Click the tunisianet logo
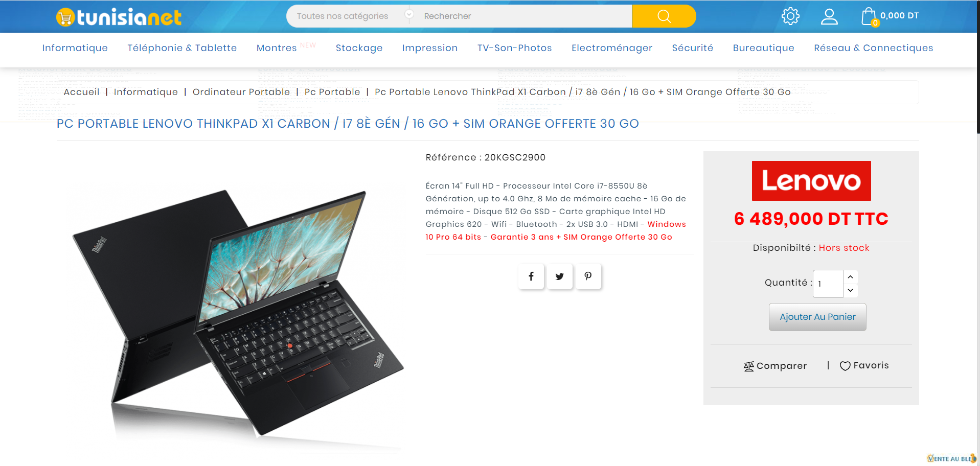Viewport: 980px width, 466px height. (x=119, y=17)
